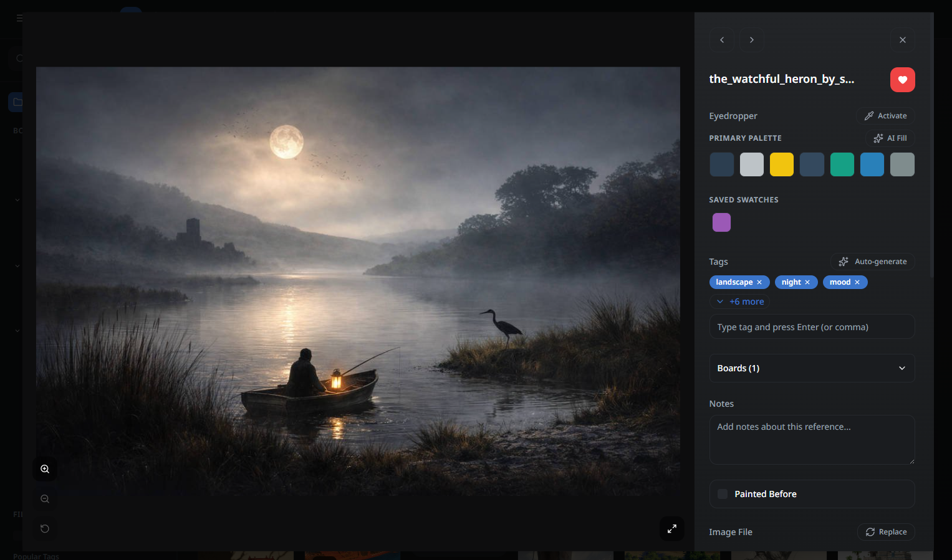Check the Painted Before checkbox
Screen dimensions: 952x560
pos(723,494)
